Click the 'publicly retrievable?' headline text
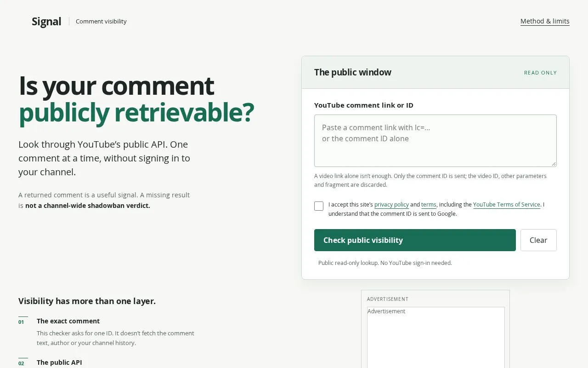This screenshot has width=588, height=368. pos(136,113)
